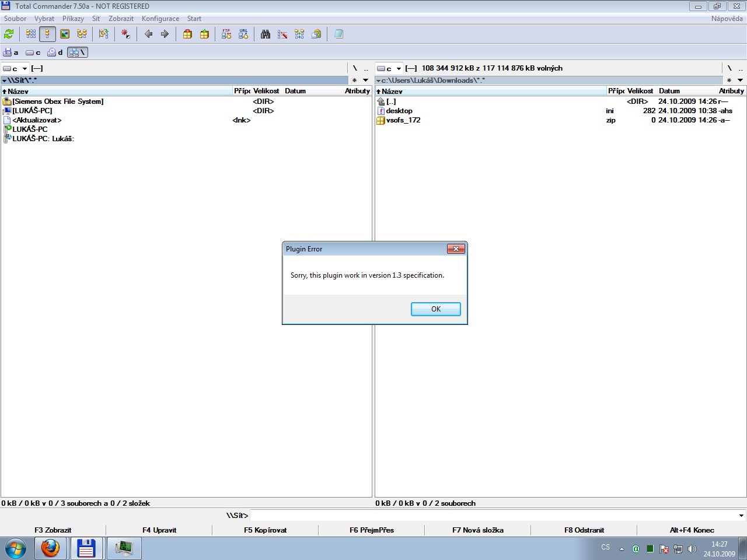747x560 pixels.
Task: Select the Thumbnail view toolbar icon
Action: (65, 34)
